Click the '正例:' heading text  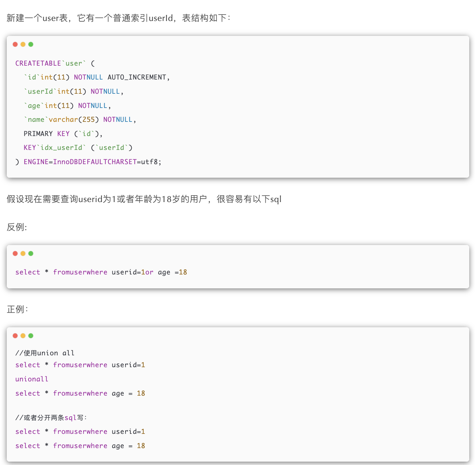[17, 309]
